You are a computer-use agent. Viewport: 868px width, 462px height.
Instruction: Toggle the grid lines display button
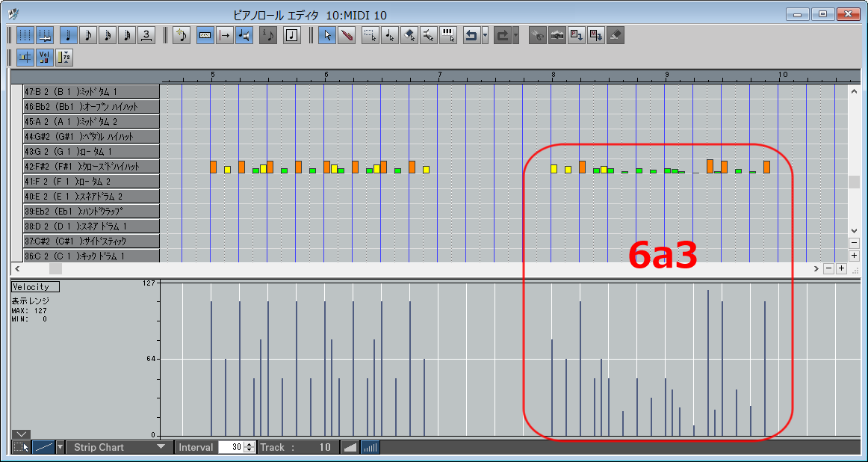pos(25,35)
